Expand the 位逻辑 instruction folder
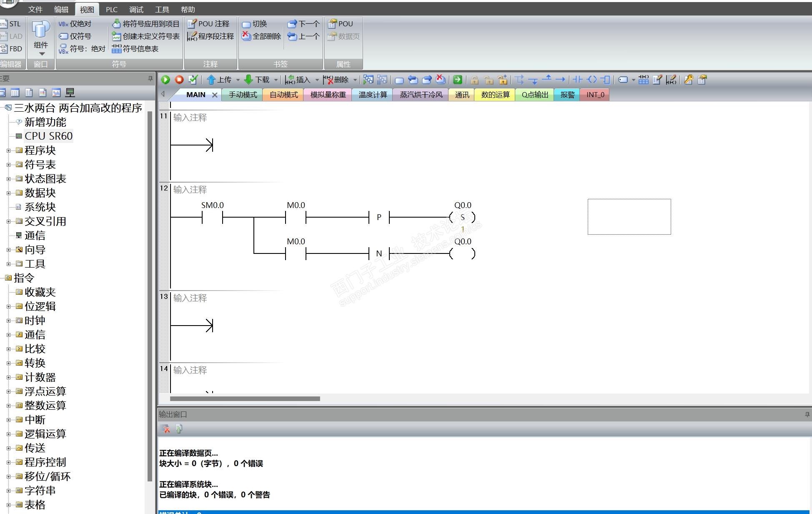812x514 pixels. (x=8, y=306)
